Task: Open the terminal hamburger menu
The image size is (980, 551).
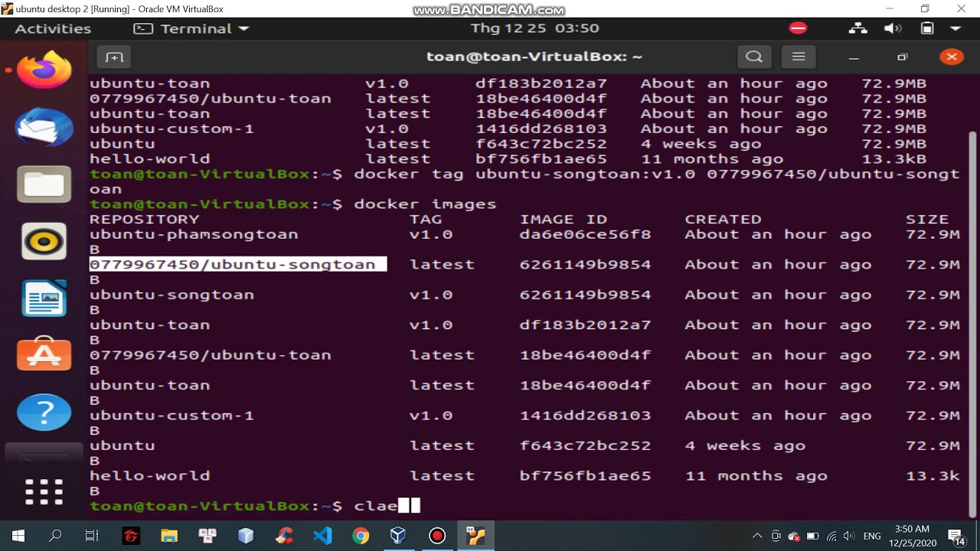Action: point(799,57)
